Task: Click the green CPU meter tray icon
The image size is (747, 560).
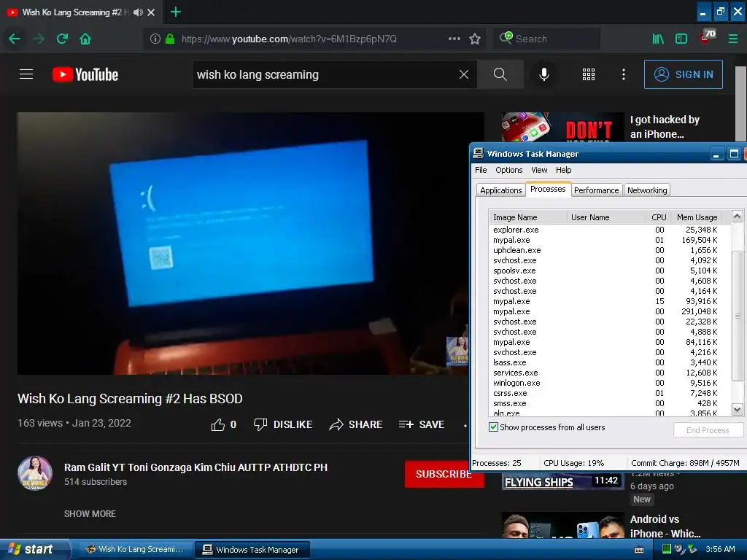Action: pyautogui.click(x=667, y=549)
